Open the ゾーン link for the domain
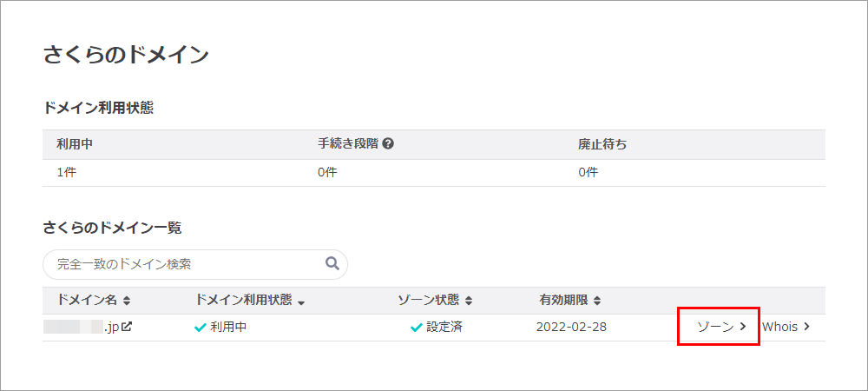Screen dimensions: 868x391 click(x=722, y=327)
